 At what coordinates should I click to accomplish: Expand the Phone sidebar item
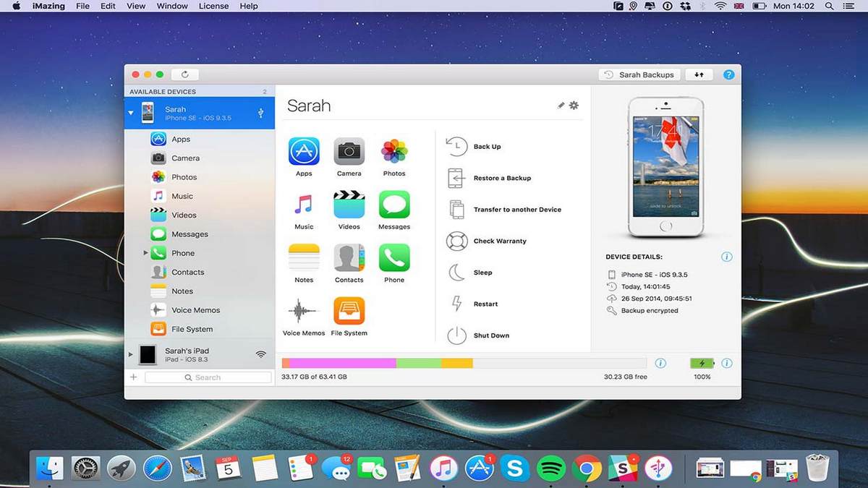click(x=145, y=253)
